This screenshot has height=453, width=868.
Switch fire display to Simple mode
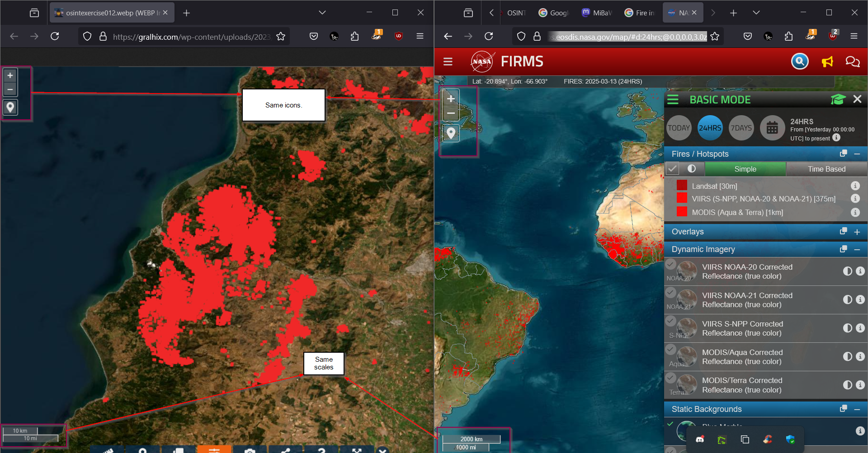pyautogui.click(x=745, y=169)
